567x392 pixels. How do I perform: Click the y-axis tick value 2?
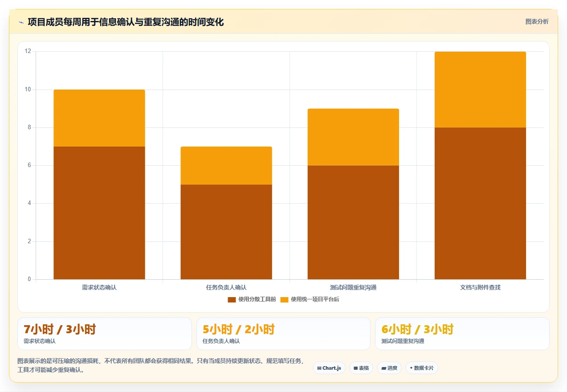coord(29,241)
